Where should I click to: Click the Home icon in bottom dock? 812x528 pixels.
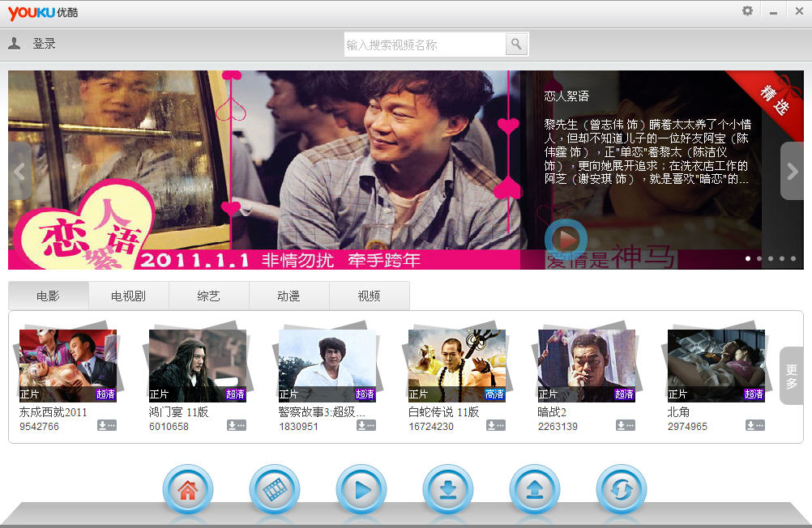click(188, 489)
